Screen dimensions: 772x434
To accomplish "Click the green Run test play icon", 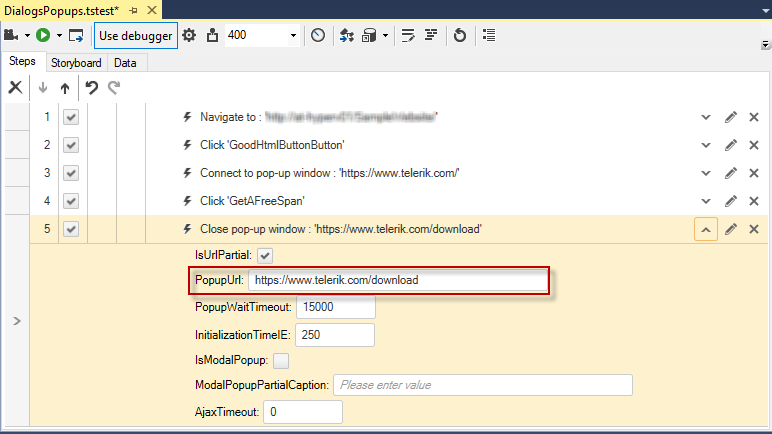I will click(43, 35).
